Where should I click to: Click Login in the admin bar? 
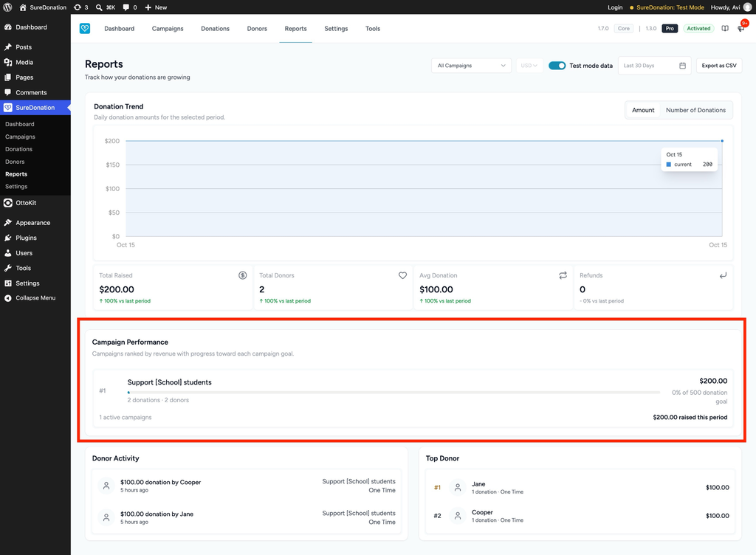point(615,7)
